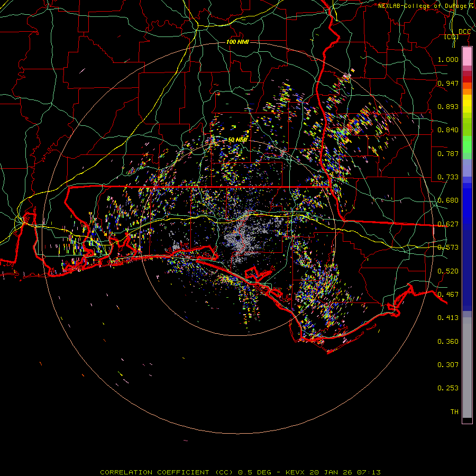Screen dimensions: 476x476
Task: Select the 0.413 scale value
Action: tap(448, 318)
